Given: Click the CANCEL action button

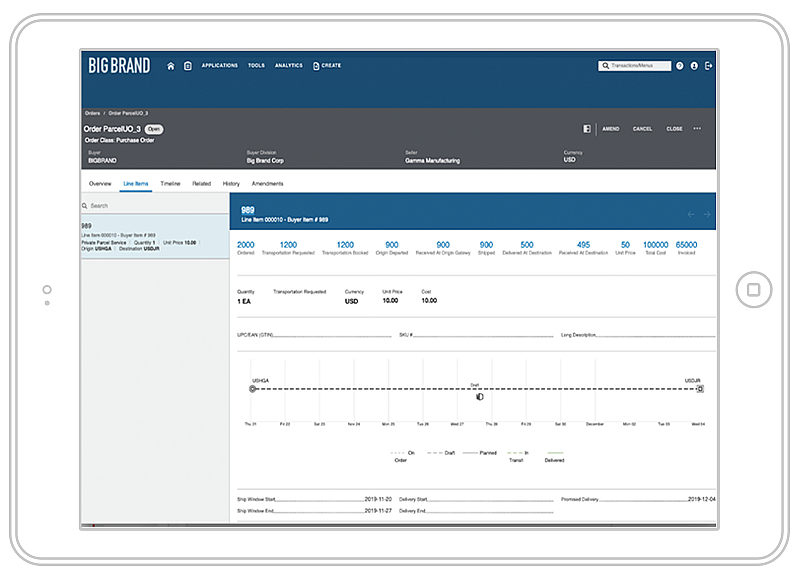Looking at the screenshot, I should click(x=643, y=128).
